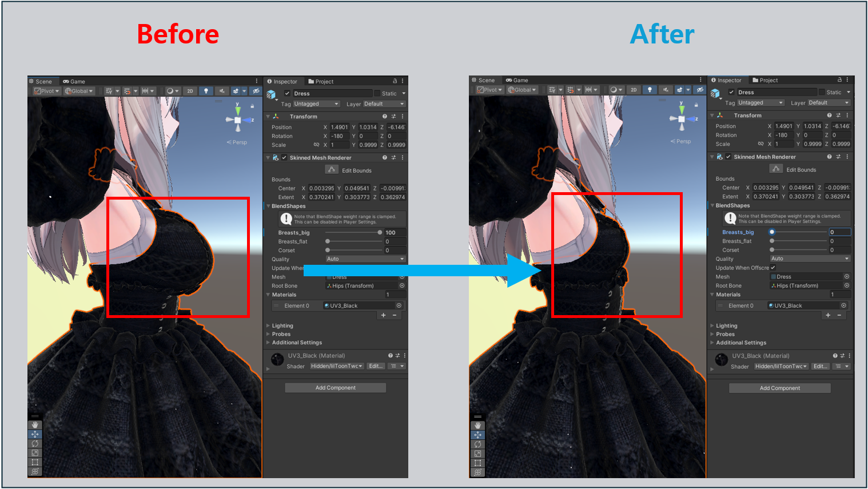868x489 pixels.
Task: Open the Global dropdown in the After toolbar
Action: (523, 90)
